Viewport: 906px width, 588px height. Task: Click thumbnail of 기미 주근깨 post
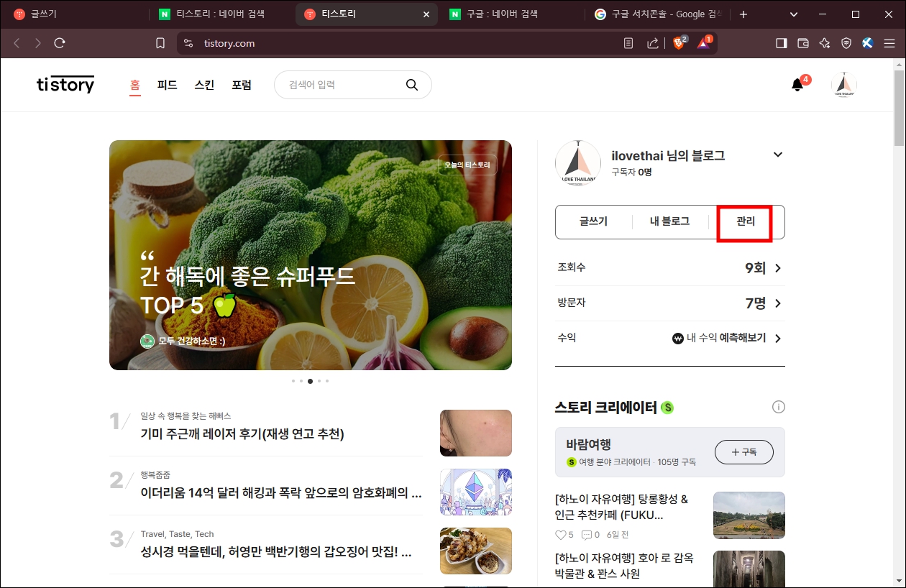click(x=476, y=433)
